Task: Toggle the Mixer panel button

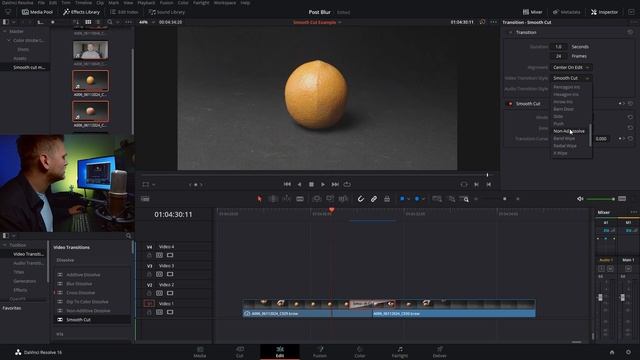Action: (533, 12)
